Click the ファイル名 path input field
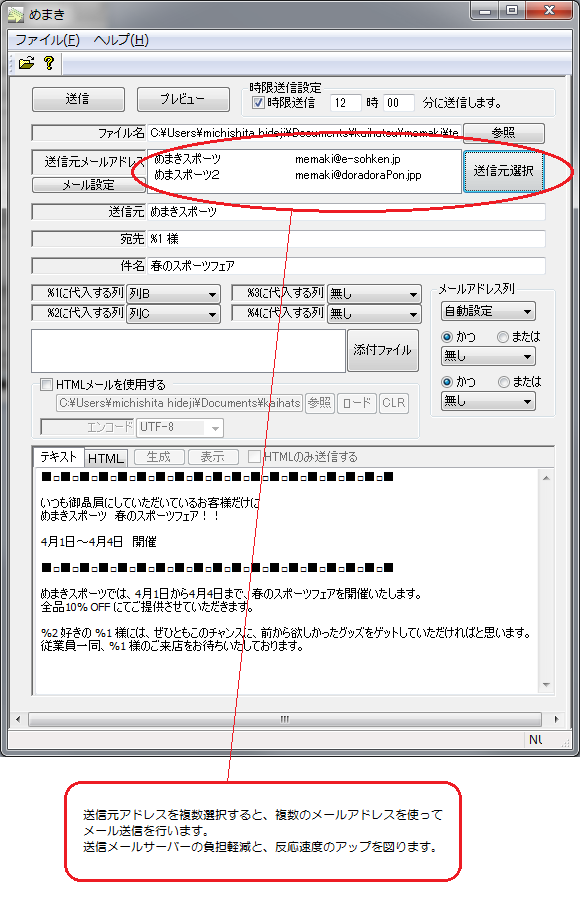This screenshot has height=908, width=580. tap(304, 133)
